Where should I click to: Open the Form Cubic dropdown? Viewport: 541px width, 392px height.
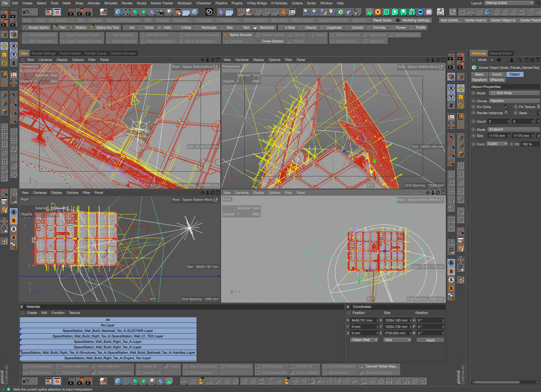click(x=497, y=144)
